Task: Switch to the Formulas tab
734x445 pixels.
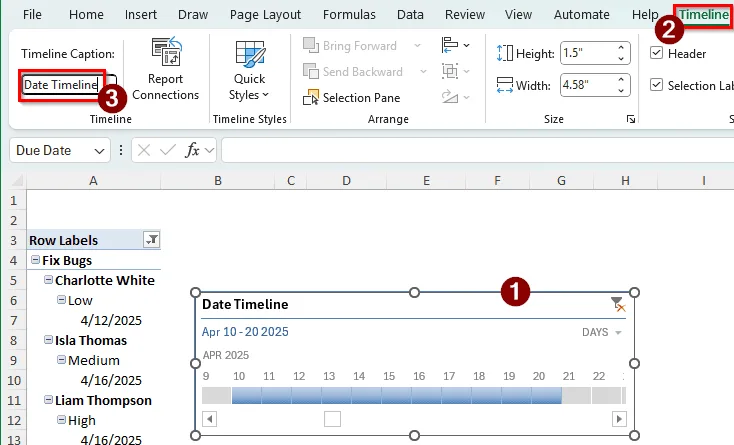Action: click(349, 15)
